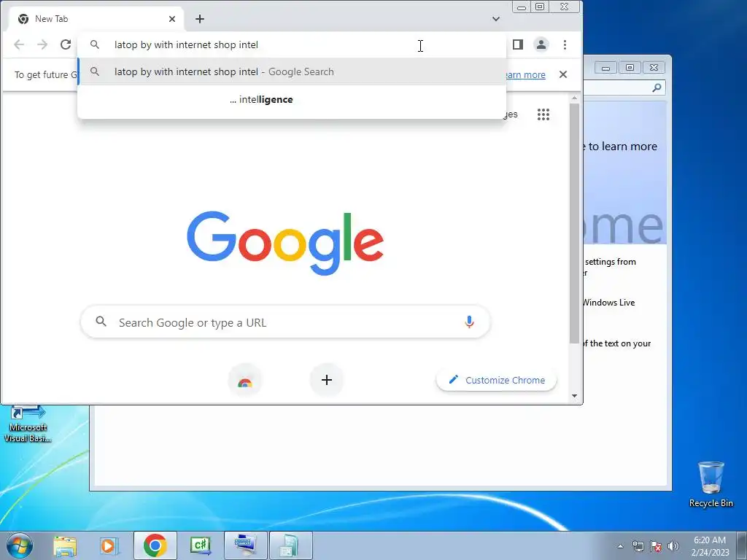
Task: Click the Customize Chrome button
Action: click(496, 380)
